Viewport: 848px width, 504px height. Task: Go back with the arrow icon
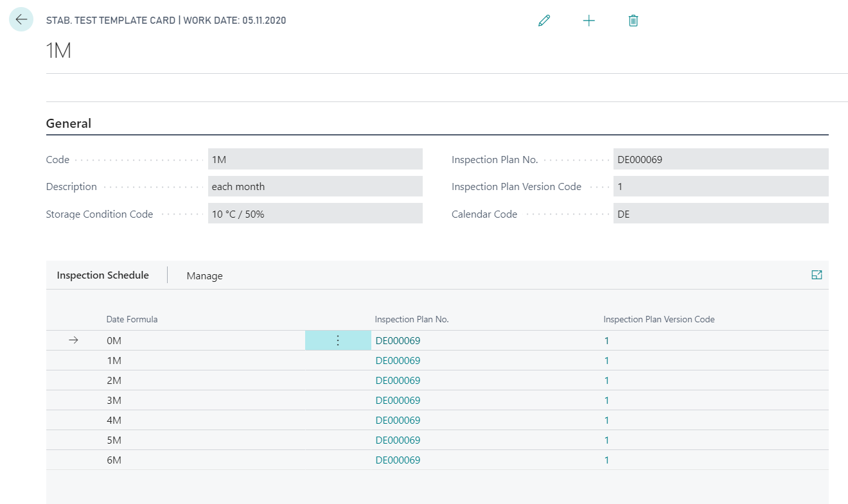click(x=21, y=20)
